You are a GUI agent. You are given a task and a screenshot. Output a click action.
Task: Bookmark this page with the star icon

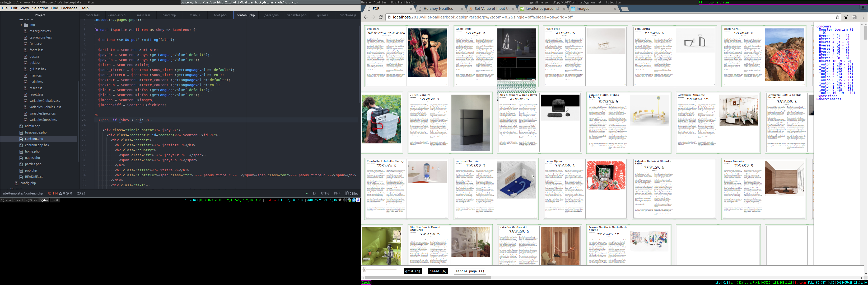click(x=837, y=17)
